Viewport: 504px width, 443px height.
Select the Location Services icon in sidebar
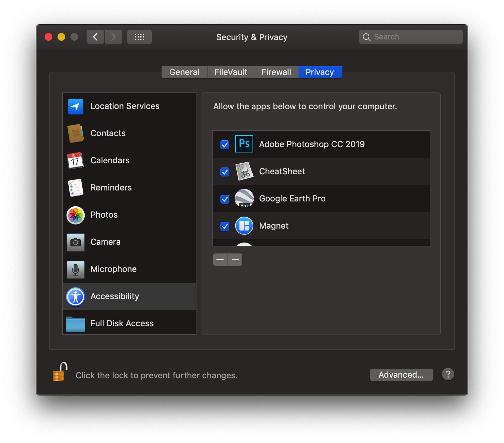coord(75,107)
